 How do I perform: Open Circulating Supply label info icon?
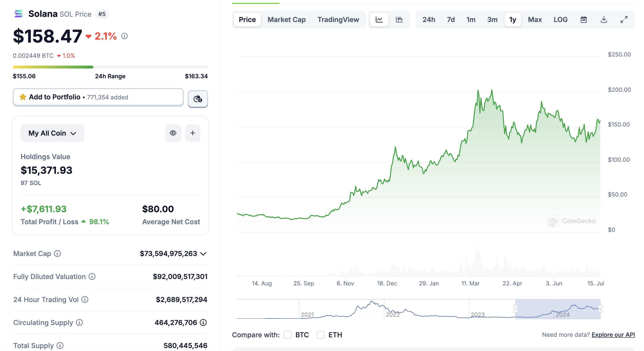pos(79,322)
